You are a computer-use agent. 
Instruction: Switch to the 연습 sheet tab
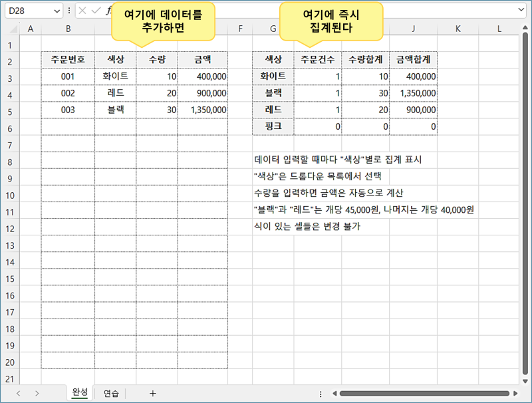pyautogui.click(x=111, y=393)
